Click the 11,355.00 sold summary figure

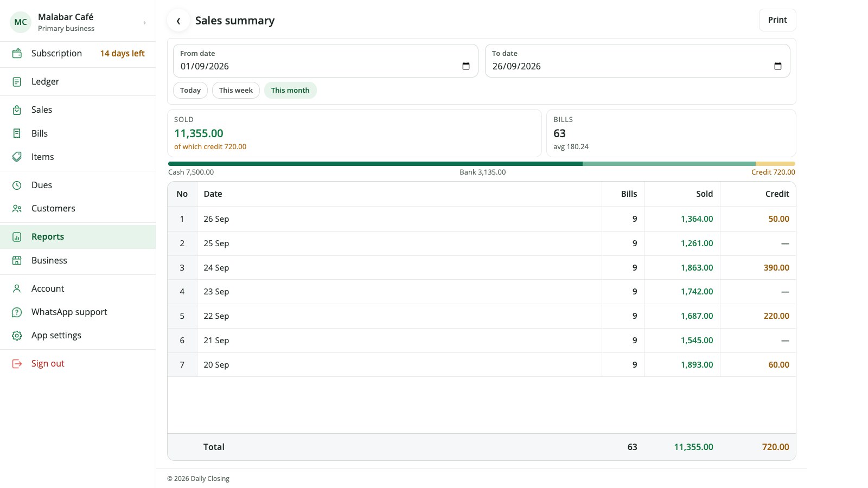tap(199, 133)
